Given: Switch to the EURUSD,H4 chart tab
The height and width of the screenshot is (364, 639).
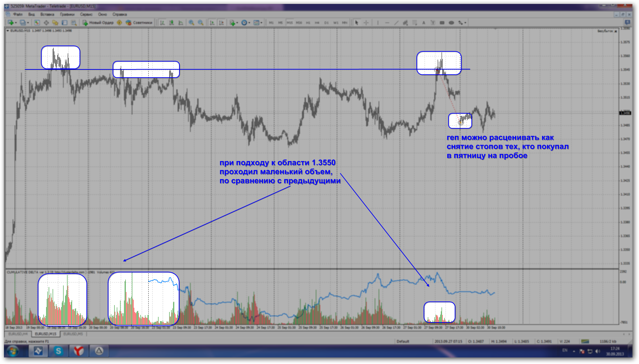Looking at the screenshot, I should (x=18, y=334).
